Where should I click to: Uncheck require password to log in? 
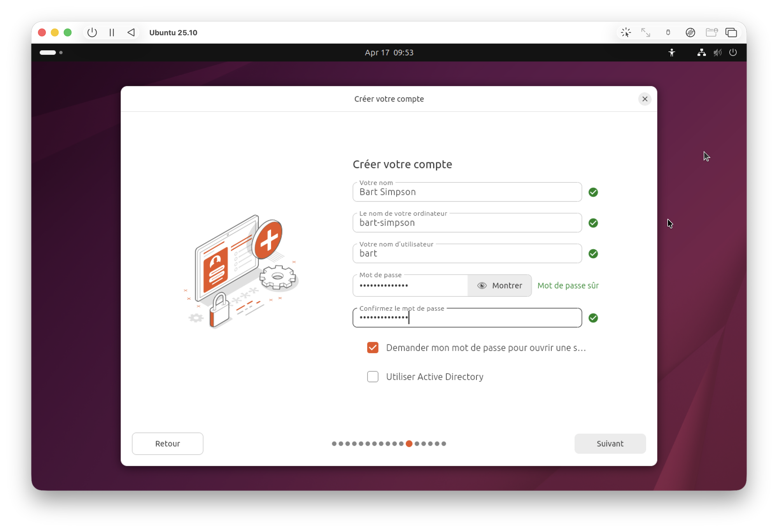373,348
